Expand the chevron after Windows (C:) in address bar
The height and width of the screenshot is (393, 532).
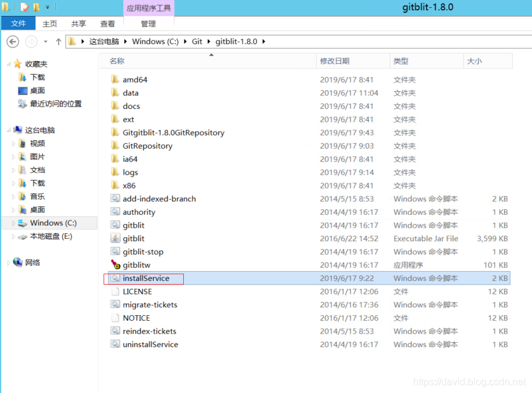tap(185, 42)
